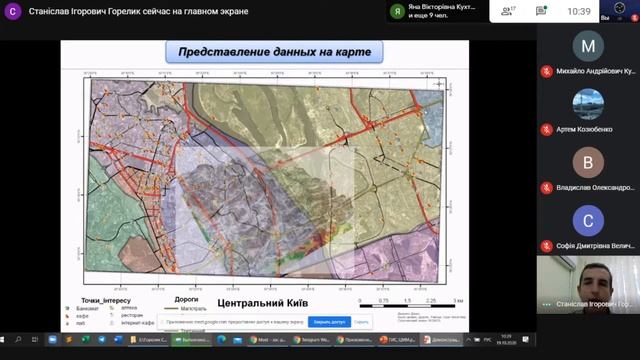Open the Windows Start button in shared taskbar
The width and height of the screenshot is (640, 360).
2,340
